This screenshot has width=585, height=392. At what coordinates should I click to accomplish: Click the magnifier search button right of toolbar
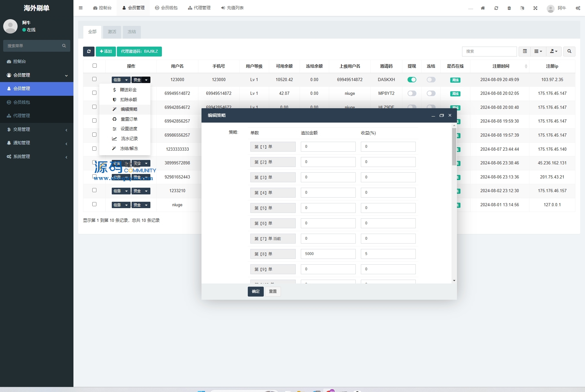(569, 51)
